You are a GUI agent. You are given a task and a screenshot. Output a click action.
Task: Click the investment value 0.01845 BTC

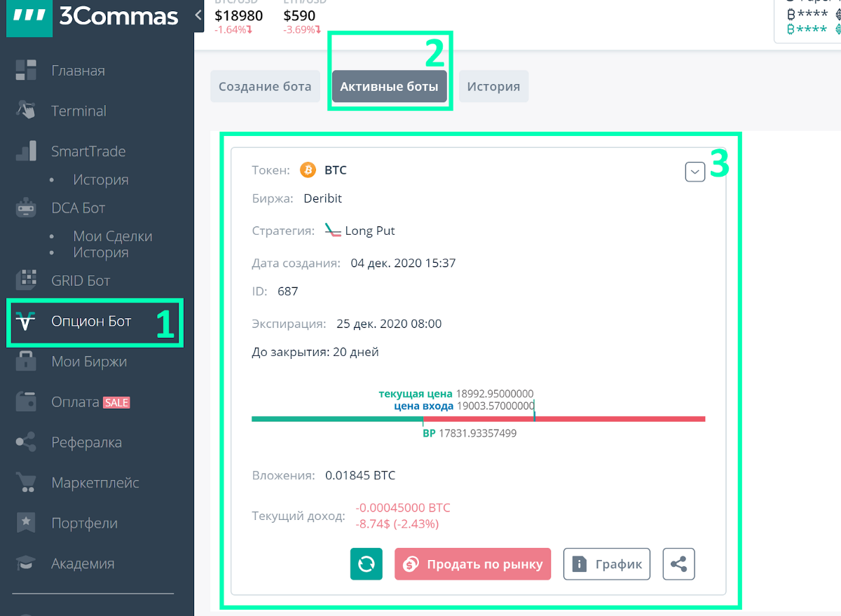(x=360, y=476)
